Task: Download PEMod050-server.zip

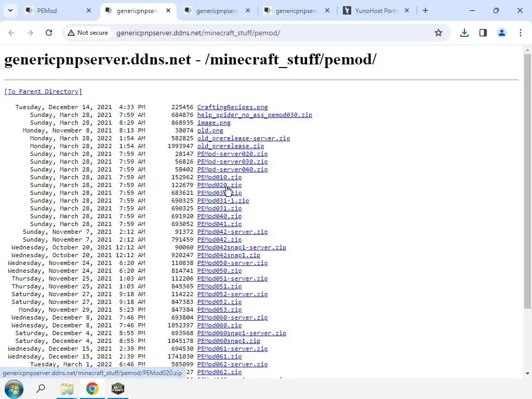Action: coord(232,263)
